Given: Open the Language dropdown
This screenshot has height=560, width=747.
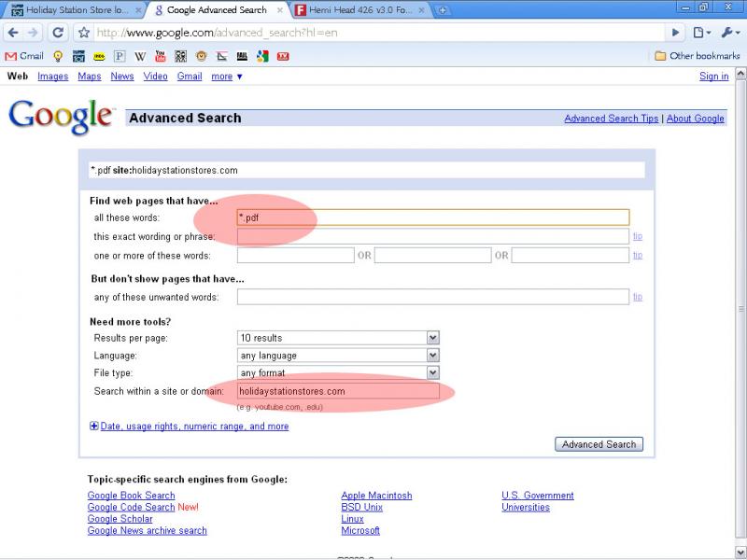Looking at the screenshot, I should (x=338, y=356).
